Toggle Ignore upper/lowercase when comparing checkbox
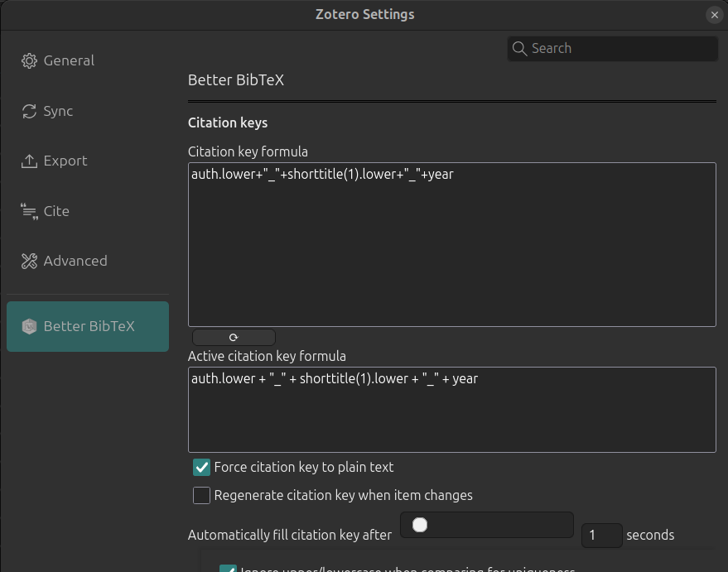Image resolution: width=728 pixels, height=572 pixels. tap(228, 568)
